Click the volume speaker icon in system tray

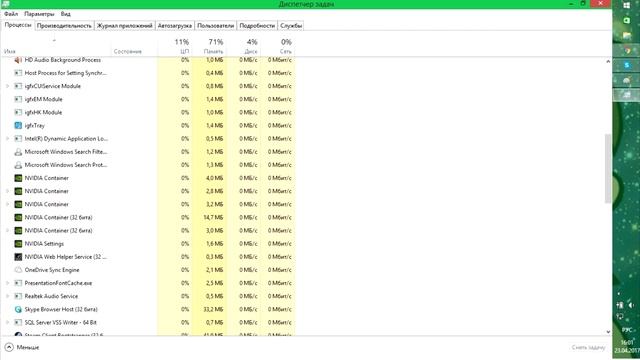631,305
